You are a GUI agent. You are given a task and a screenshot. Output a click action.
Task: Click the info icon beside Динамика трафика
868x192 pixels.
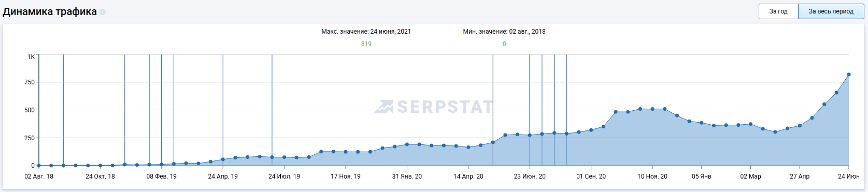(x=103, y=12)
